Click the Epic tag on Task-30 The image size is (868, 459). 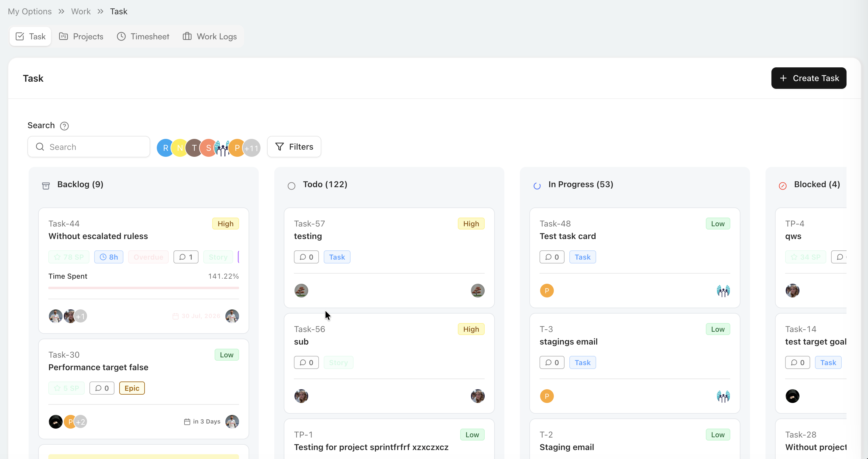[x=132, y=388]
